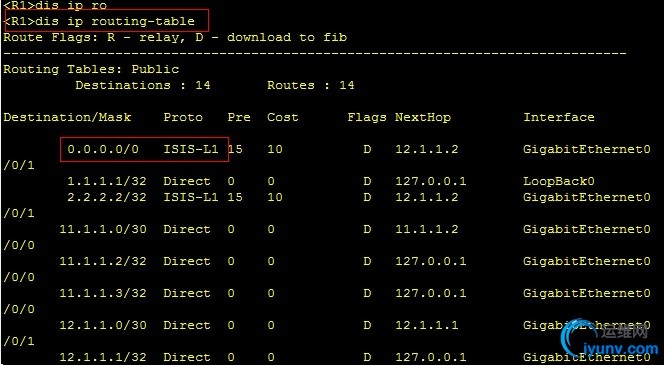Viewport: 664px width, 365px height.
Task: Click cost 10 in the 0.0.0.0/0 row
Action: point(275,149)
